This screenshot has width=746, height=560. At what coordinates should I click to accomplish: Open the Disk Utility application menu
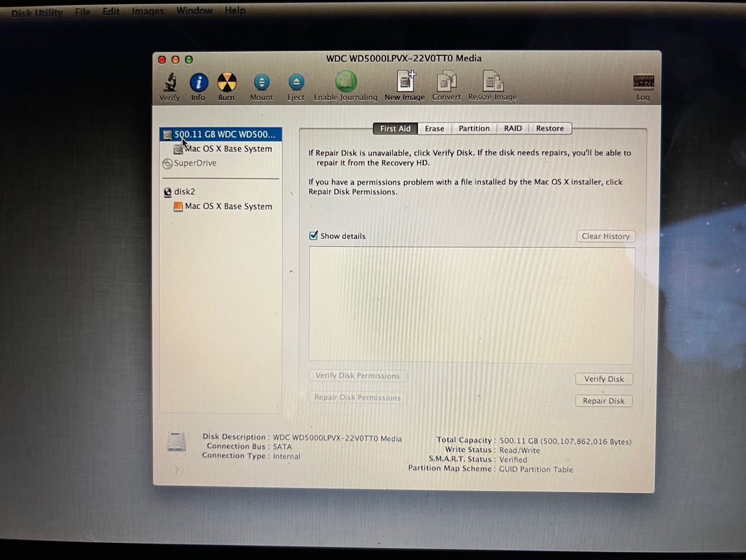[x=37, y=12]
